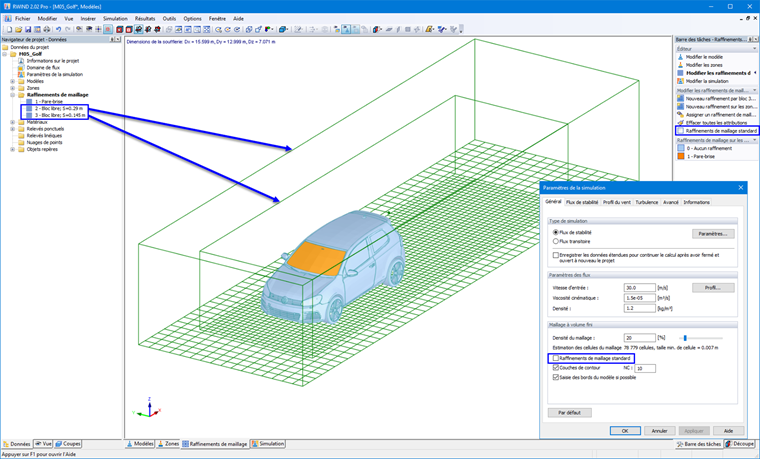Open the Modifier les zones editor
The height and width of the screenshot is (459, 760).
[x=704, y=65]
